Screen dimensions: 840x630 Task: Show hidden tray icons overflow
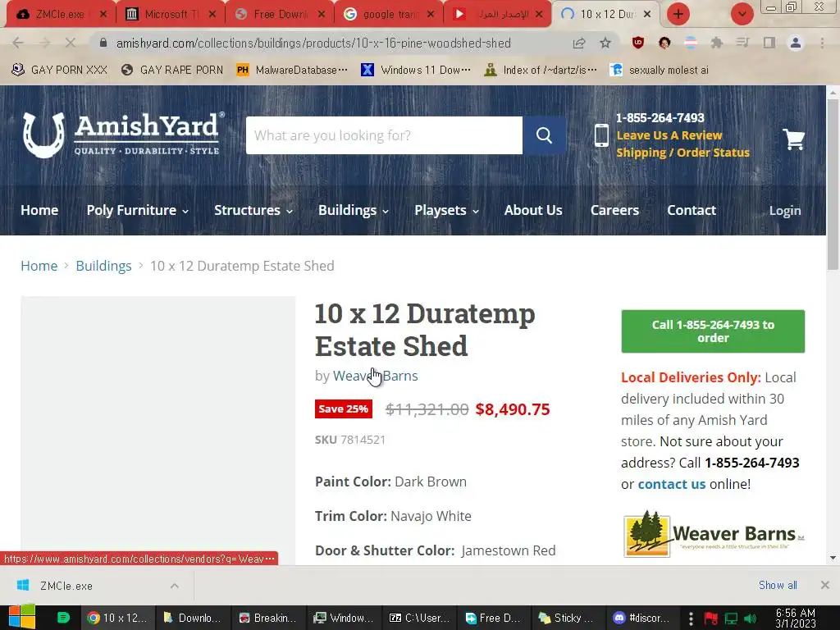tap(691, 619)
